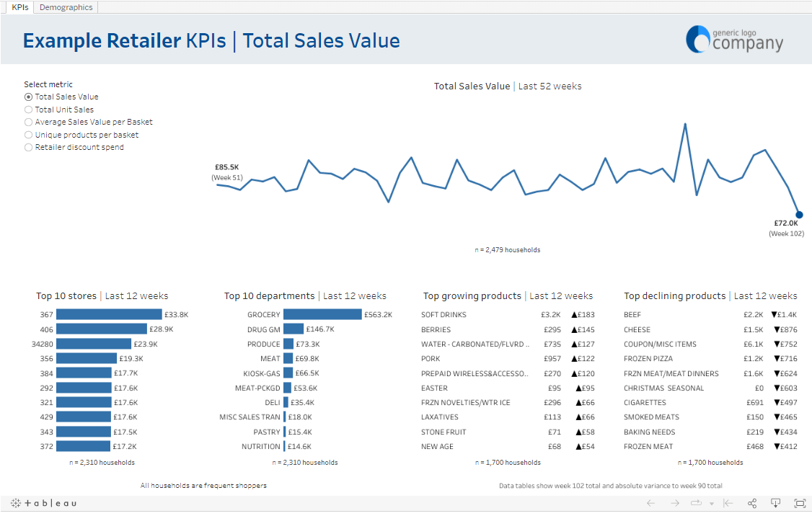Select the DRUG GM department bar
The image size is (812, 516).
(294, 329)
